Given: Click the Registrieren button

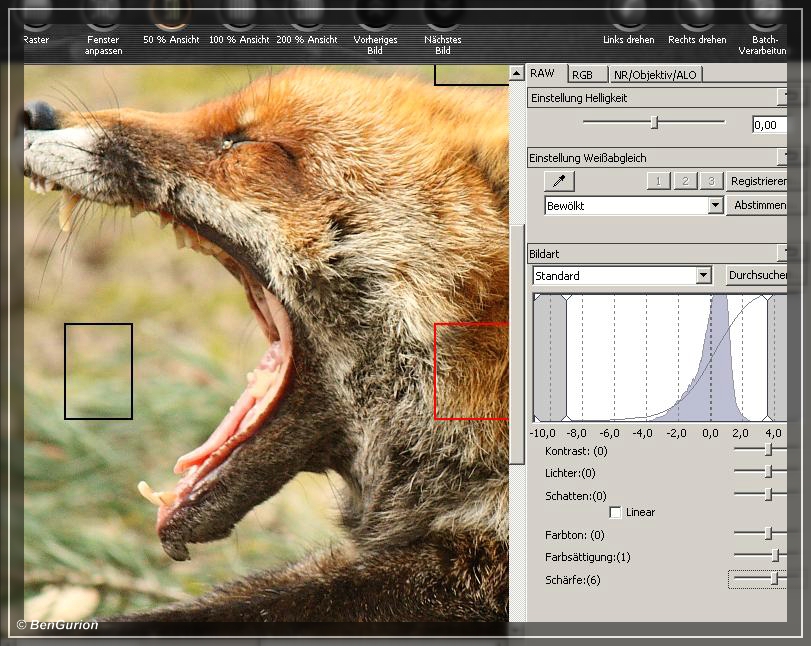Looking at the screenshot, I should [758, 181].
